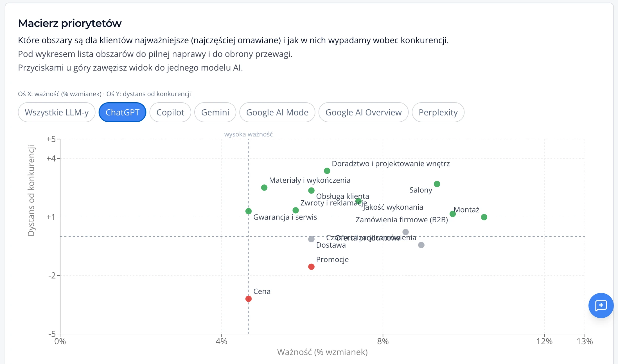
Task: Switch view to Copilot model
Action: 170,112
